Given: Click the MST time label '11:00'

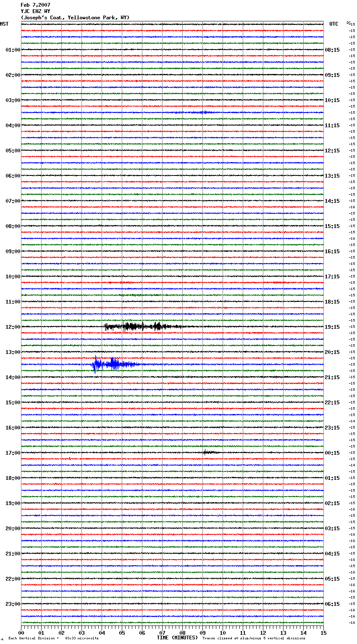Looking at the screenshot, I should tap(13, 302).
